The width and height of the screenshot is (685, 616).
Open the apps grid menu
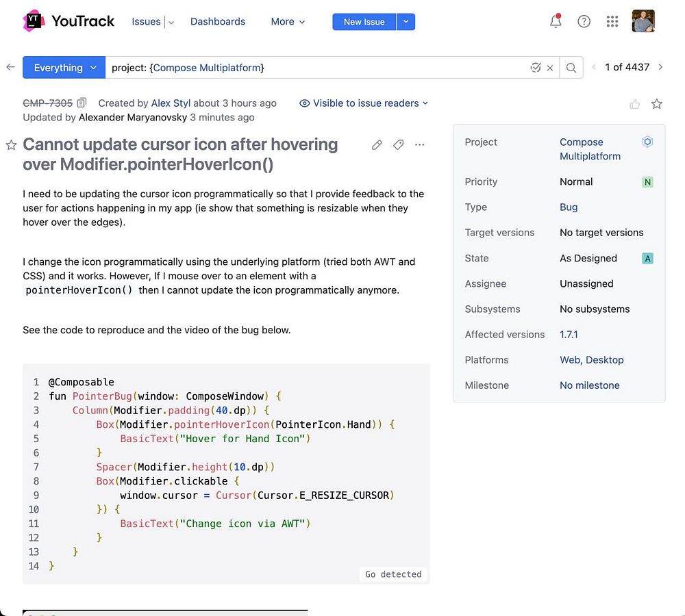tap(612, 21)
